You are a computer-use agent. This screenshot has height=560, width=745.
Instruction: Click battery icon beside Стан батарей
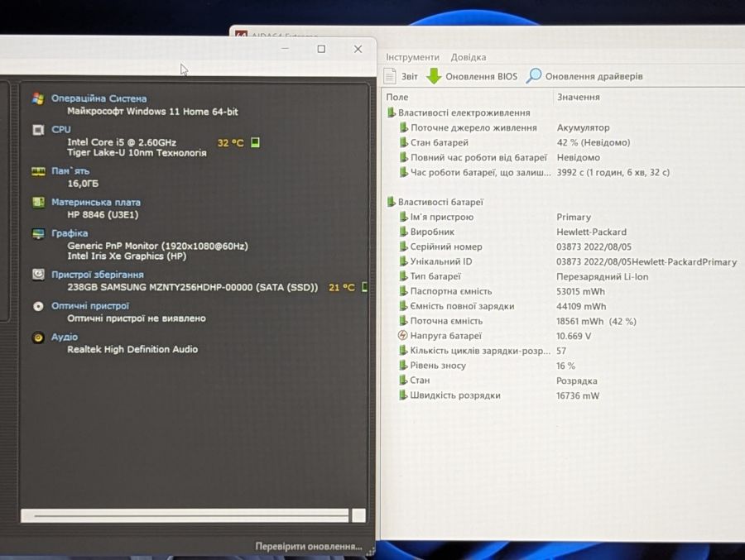pos(403,142)
